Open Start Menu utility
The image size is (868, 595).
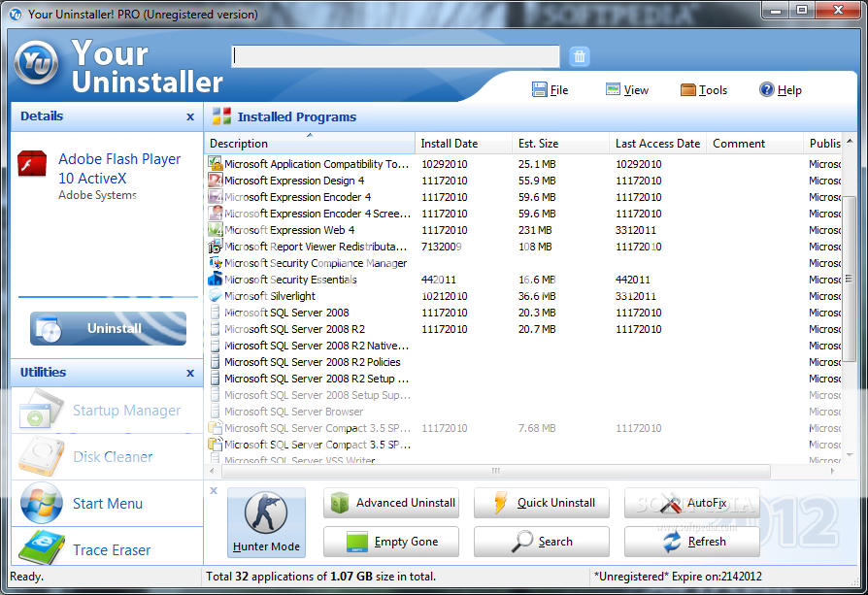click(107, 503)
